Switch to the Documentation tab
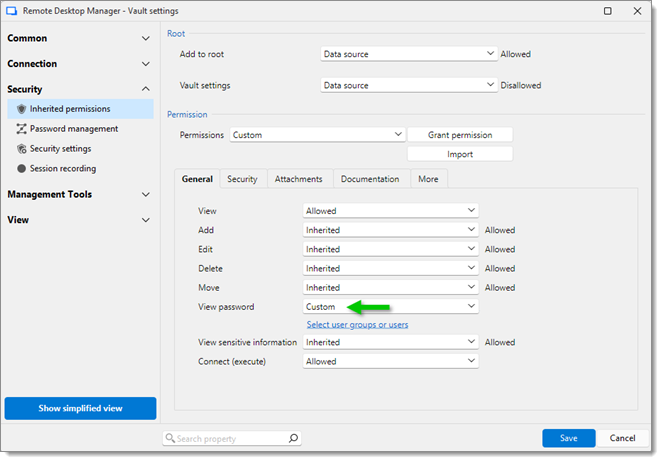This screenshot has height=462, width=662. (x=370, y=179)
